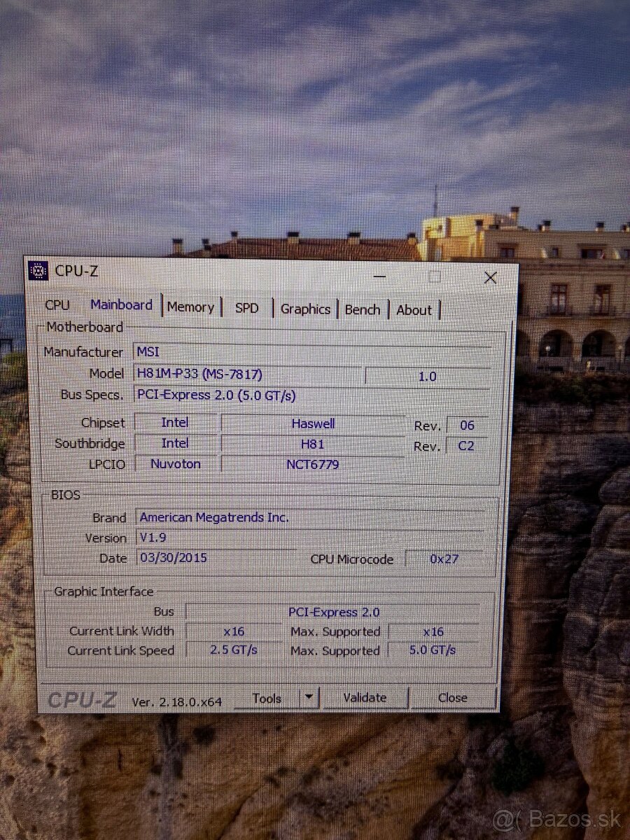View the About tab
This screenshot has width=630, height=840.
click(414, 310)
